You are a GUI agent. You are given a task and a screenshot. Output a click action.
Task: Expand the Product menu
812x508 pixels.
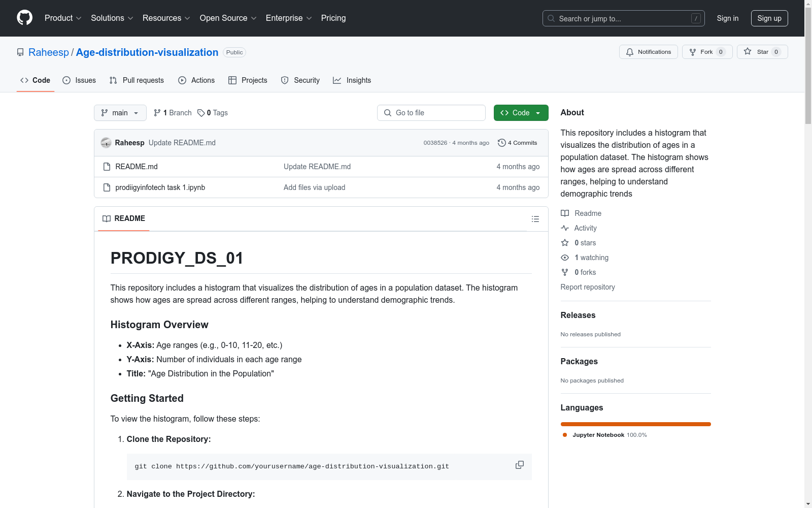point(63,18)
